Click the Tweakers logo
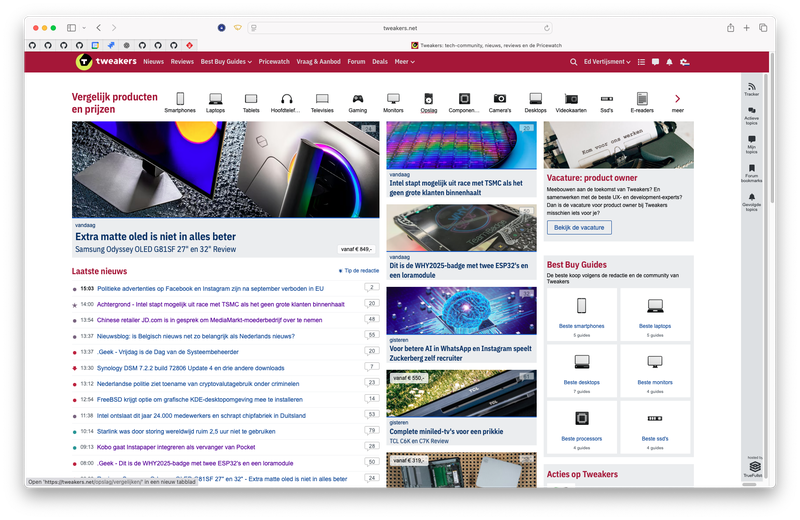 pos(106,61)
